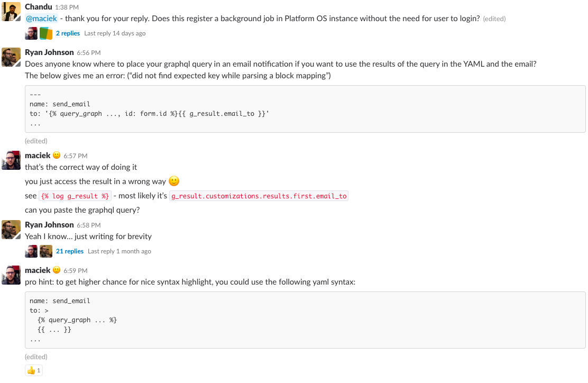Click maciek's status emoji beside 6:57 PM
The width and height of the screenshot is (588, 383).
[x=57, y=156]
